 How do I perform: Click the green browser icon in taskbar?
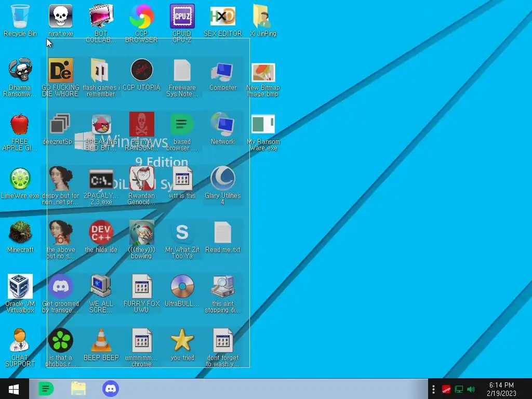pos(46,389)
